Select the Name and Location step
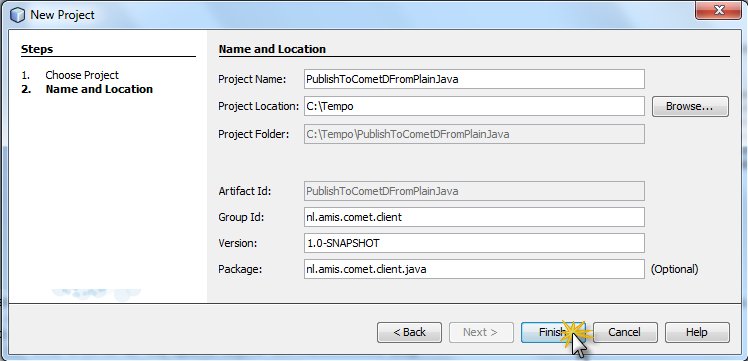Viewport: 748px width, 361px height. point(99,89)
